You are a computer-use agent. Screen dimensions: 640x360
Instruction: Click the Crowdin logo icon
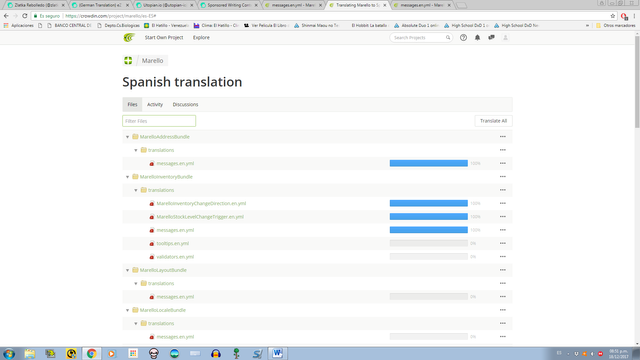pos(129,38)
